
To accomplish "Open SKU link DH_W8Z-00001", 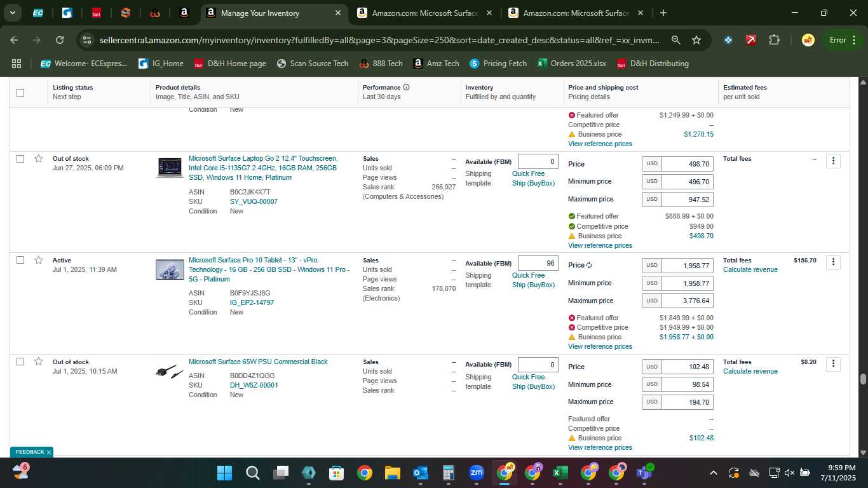I will click(254, 386).
